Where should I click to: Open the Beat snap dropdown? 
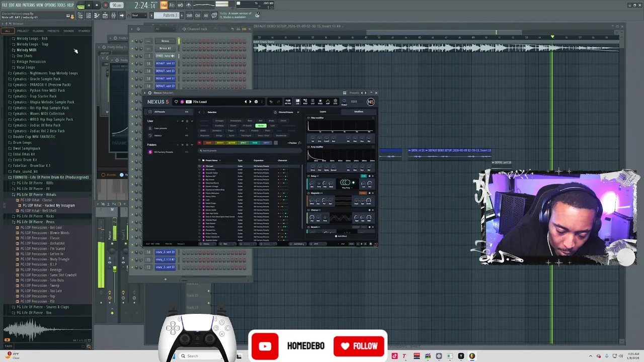tap(139, 15)
